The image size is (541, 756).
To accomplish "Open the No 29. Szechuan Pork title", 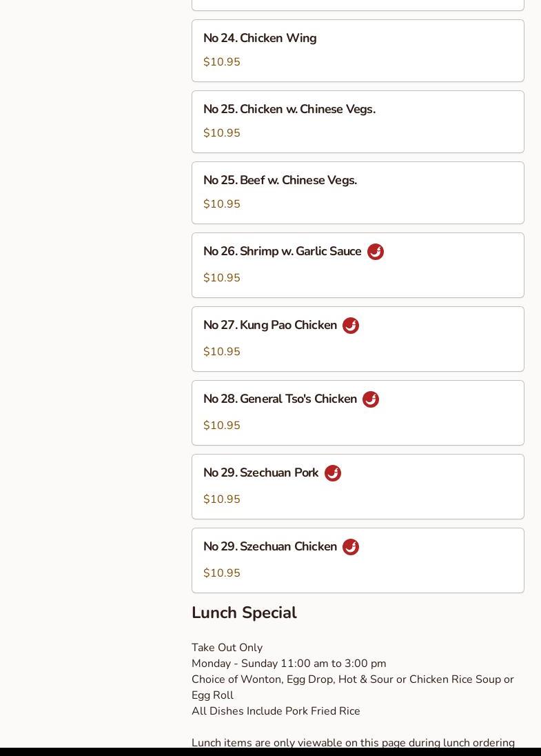I will click(x=261, y=472).
